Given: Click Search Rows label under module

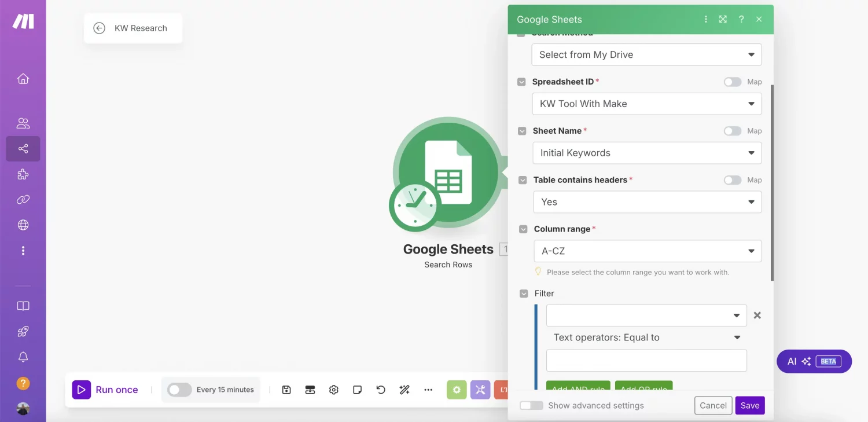Looking at the screenshot, I should click(448, 265).
